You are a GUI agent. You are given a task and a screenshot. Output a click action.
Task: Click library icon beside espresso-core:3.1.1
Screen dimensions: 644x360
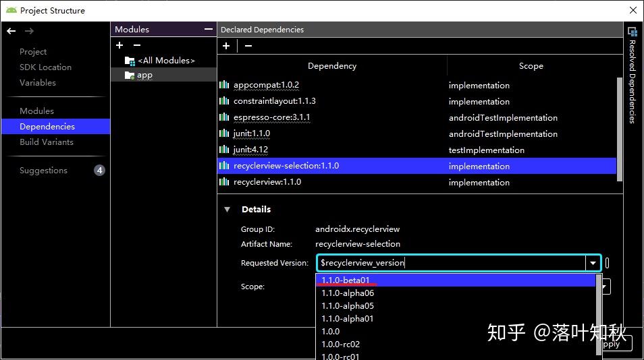(224, 117)
